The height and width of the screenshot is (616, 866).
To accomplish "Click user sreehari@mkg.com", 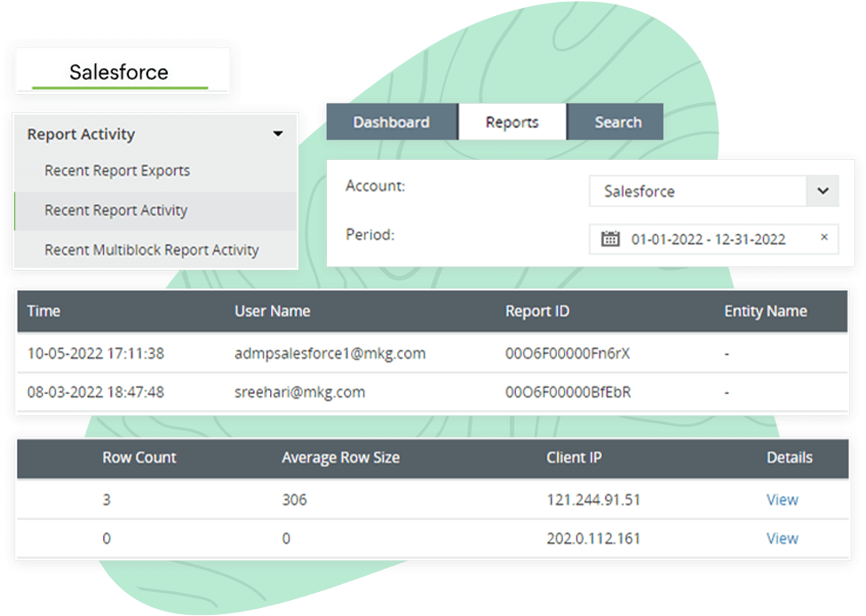I will 299,392.
